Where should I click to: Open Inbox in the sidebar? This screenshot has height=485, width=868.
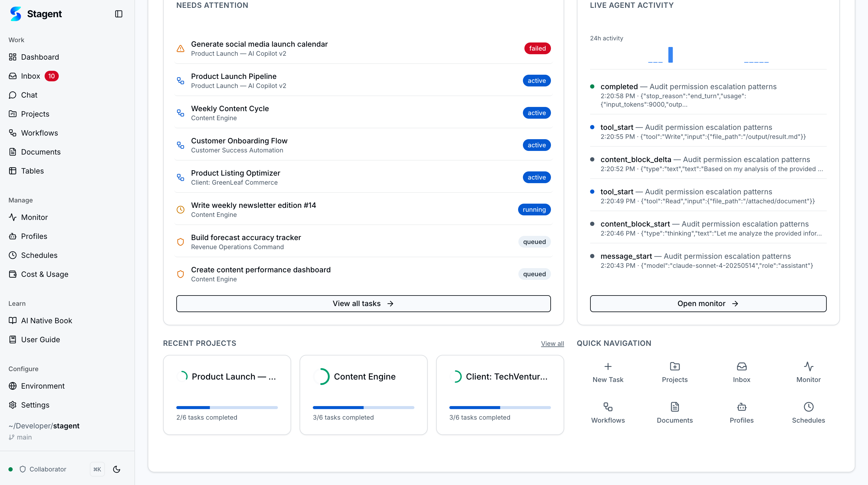(x=30, y=76)
